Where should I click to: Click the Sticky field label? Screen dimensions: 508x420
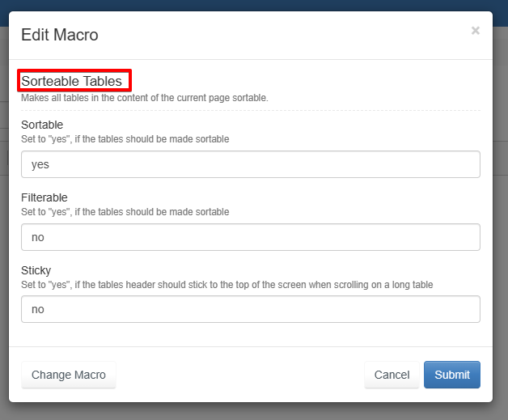click(x=36, y=270)
